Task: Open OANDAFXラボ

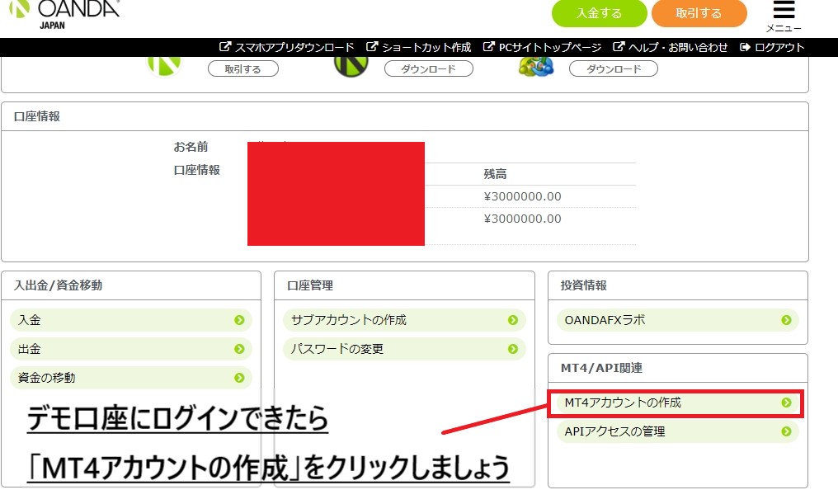Action: [x=678, y=319]
